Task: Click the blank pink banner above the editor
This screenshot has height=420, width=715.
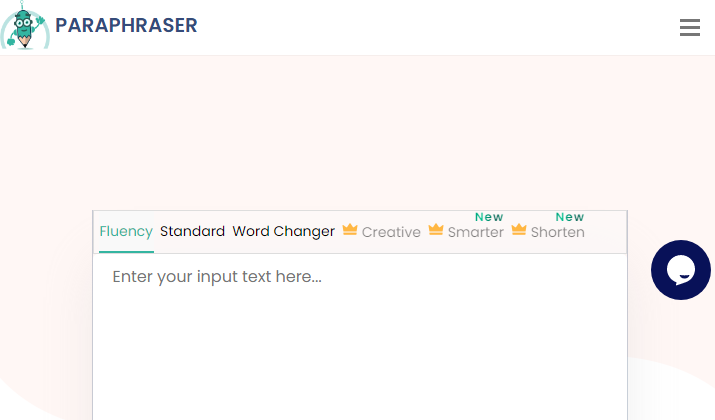Action: pyautogui.click(x=358, y=132)
